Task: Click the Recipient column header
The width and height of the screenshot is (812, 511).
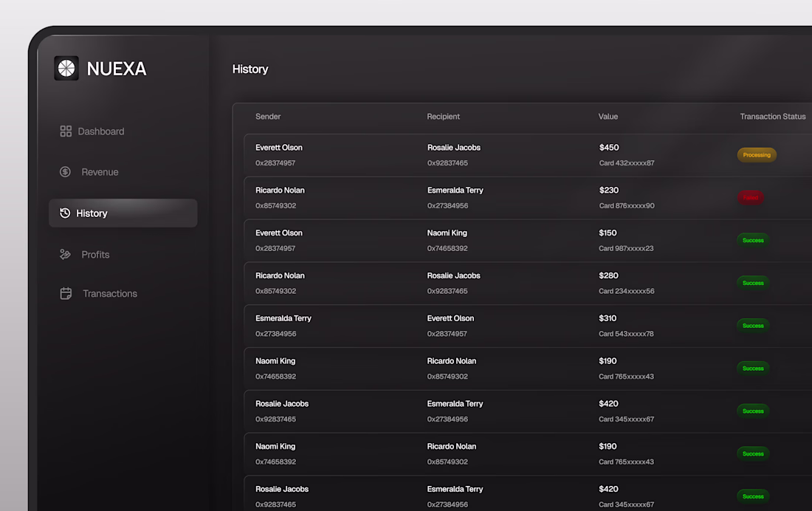Action: click(x=444, y=117)
